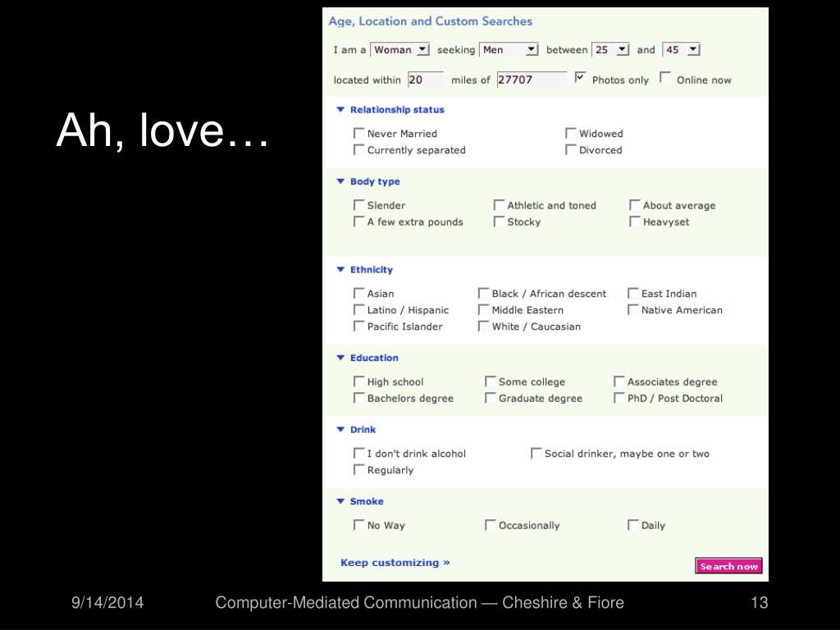This screenshot has height=630, width=840.
Task: Click the Relationship status section heading
Action: coord(397,109)
